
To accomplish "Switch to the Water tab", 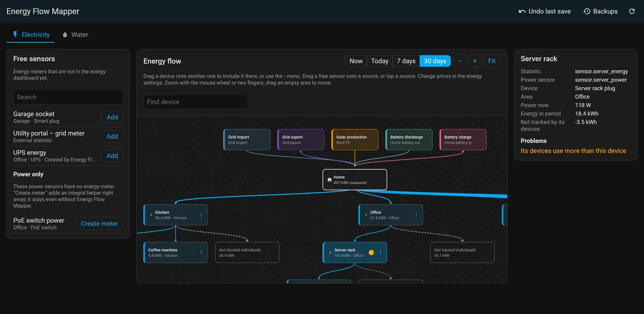I will pos(75,35).
